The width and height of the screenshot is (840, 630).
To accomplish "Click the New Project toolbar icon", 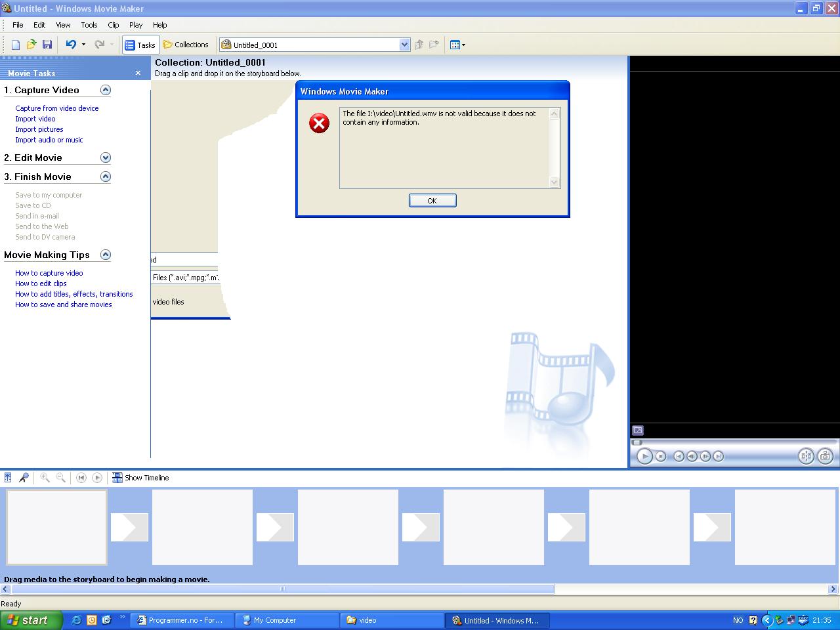I will pos(16,45).
